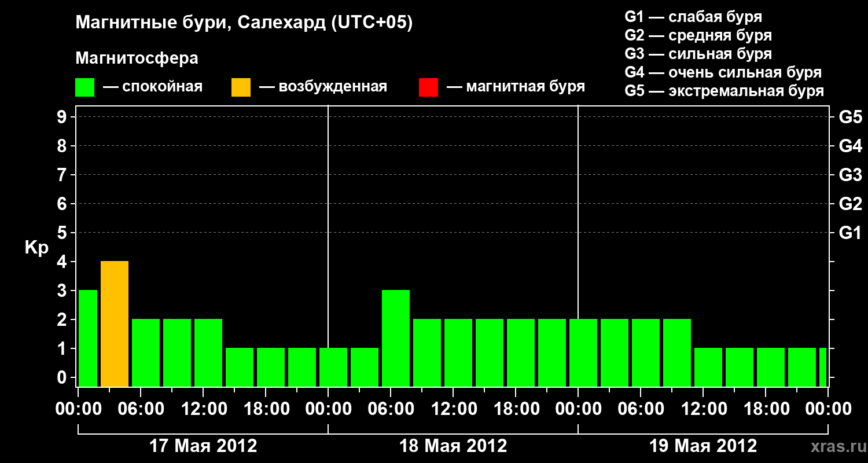This screenshot has width=868, height=463.
Task: Click the '18:00' time label of 17 Мая
Action: (266, 409)
